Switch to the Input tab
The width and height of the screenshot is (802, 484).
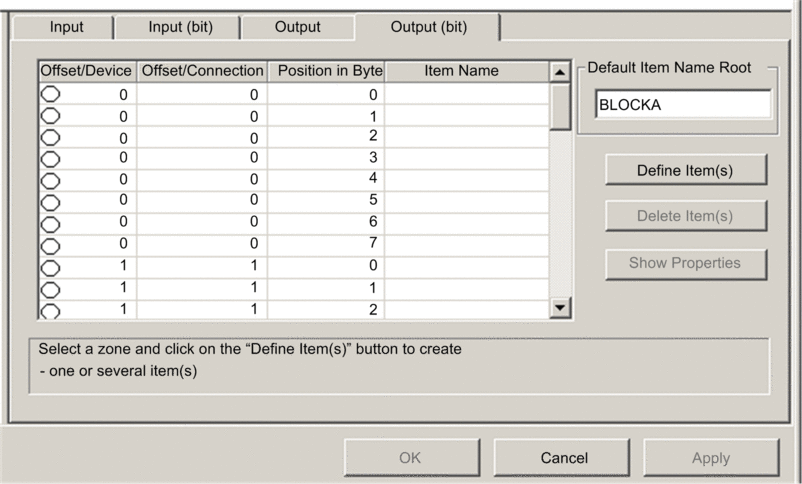click(x=67, y=27)
